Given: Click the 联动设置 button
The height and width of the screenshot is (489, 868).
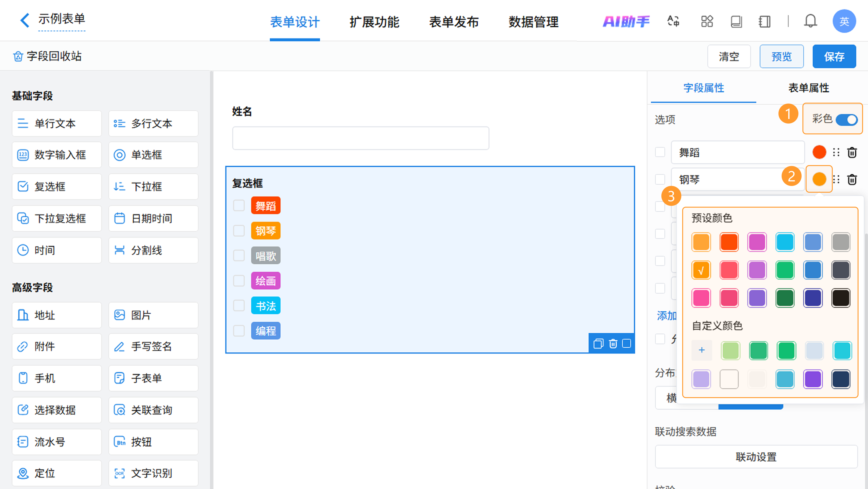Looking at the screenshot, I should pos(756,457).
